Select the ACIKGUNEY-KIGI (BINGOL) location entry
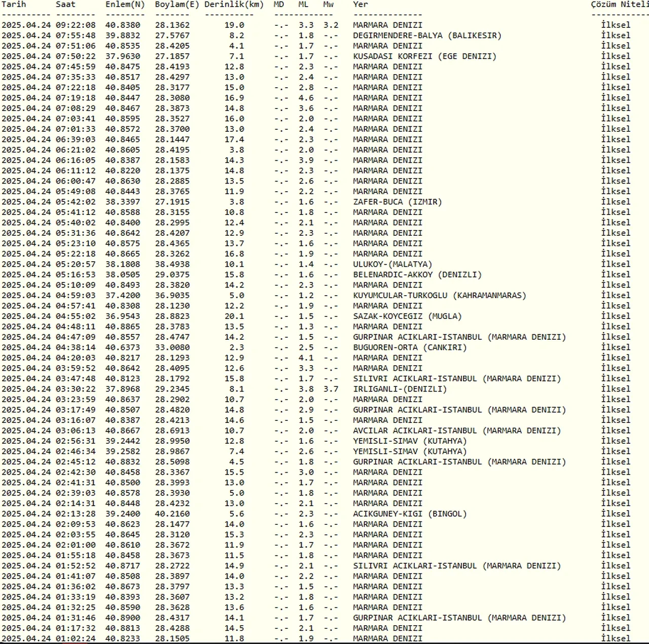649x644 pixels. 410,514
